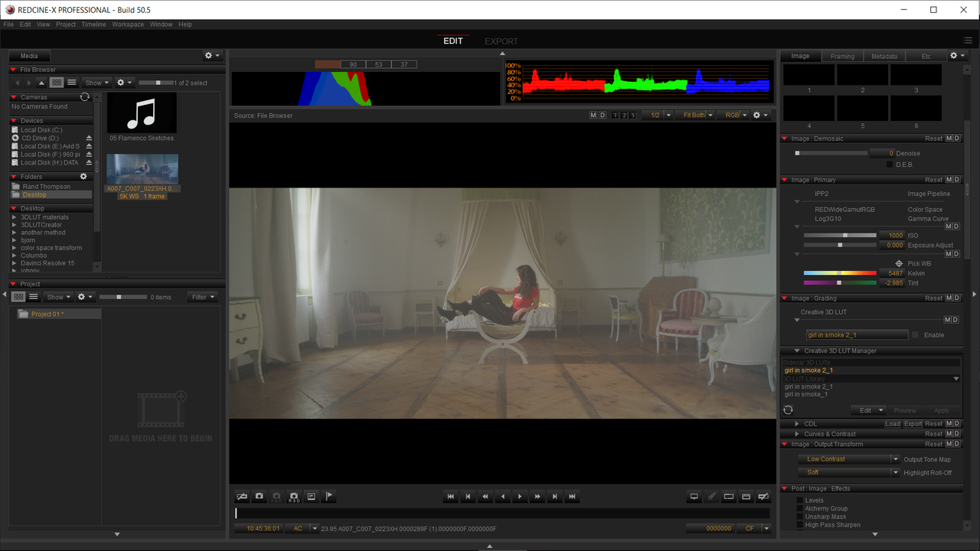The image size is (980, 551).
Task: Adjust the Kelvin color temperature slider
Action: pos(840,273)
